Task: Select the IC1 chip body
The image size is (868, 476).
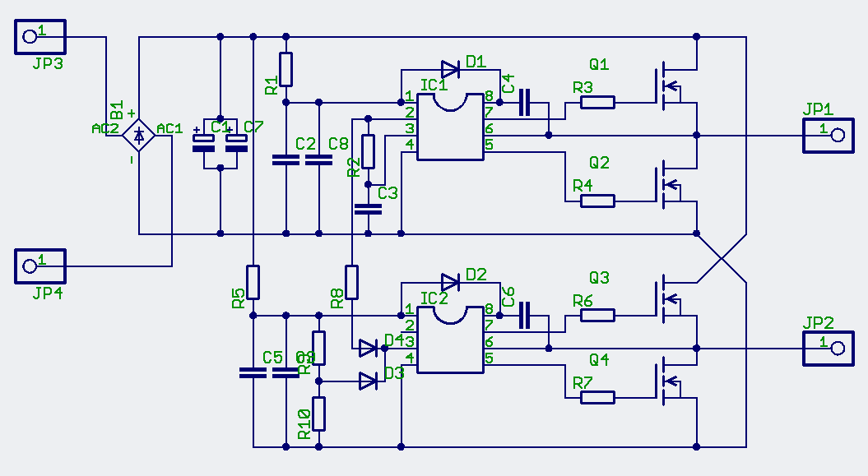Action: coord(450,127)
